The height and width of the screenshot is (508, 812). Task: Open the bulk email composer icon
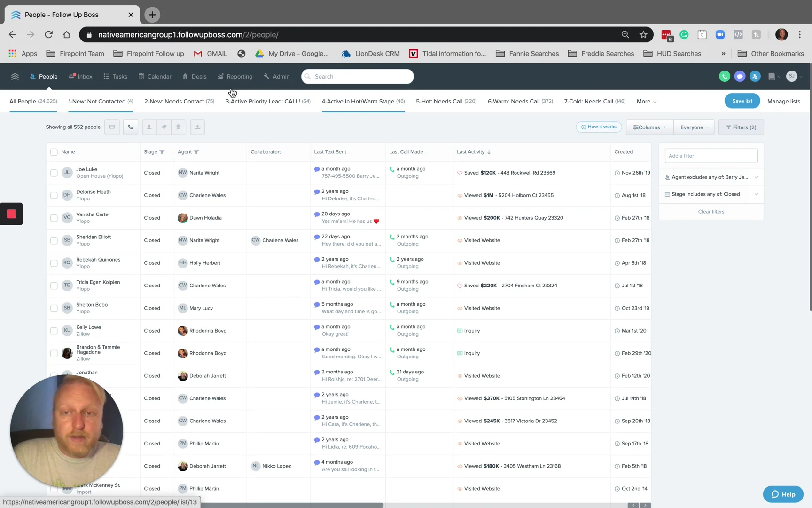point(112,127)
